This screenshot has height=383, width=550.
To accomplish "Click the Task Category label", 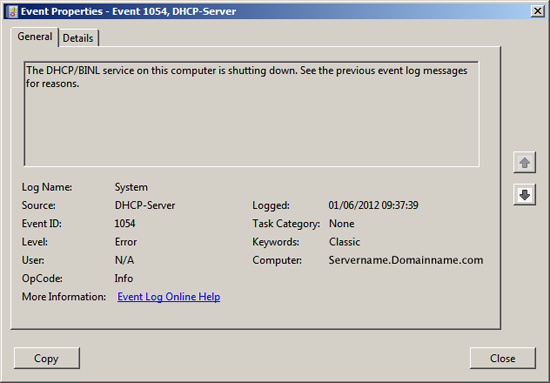I will (286, 223).
